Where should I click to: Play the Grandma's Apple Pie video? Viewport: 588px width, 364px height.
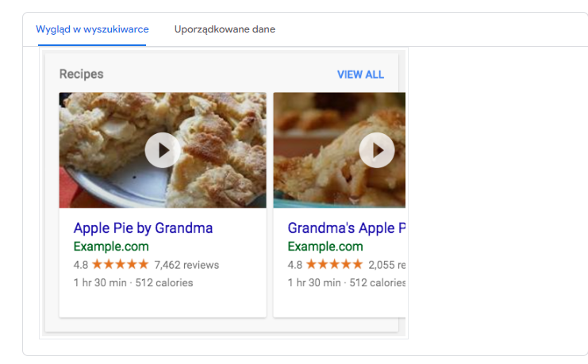[x=377, y=151]
